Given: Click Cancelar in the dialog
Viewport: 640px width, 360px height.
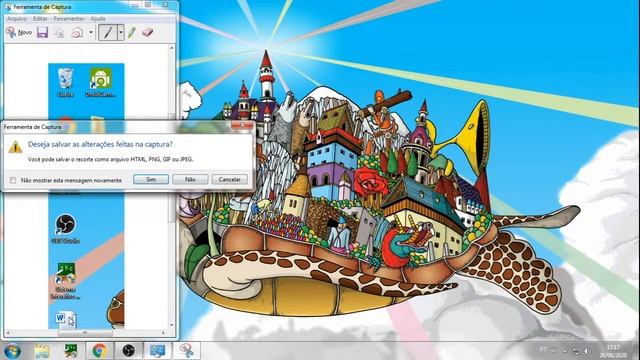Looking at the screenshot, I should pos(229,180).
